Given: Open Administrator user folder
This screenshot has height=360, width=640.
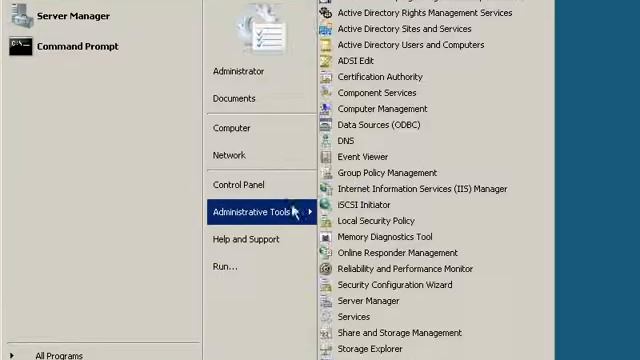Looking at the screenshot, I should [238, 71].
